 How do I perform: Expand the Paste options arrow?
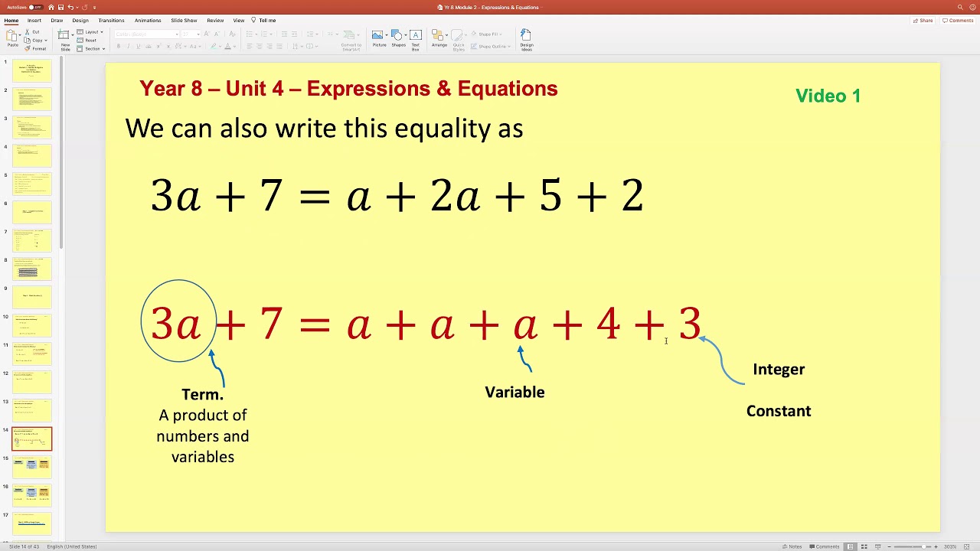coord(20,35)
